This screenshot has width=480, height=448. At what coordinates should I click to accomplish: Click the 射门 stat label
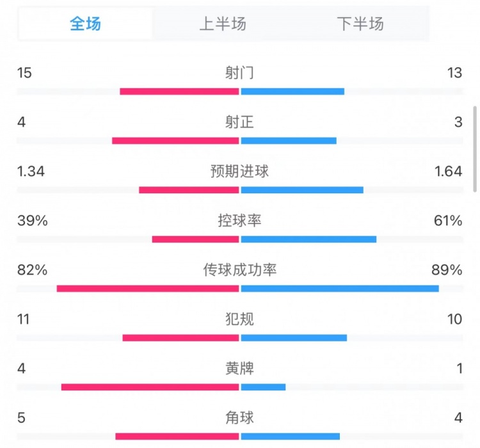(240, 72)
